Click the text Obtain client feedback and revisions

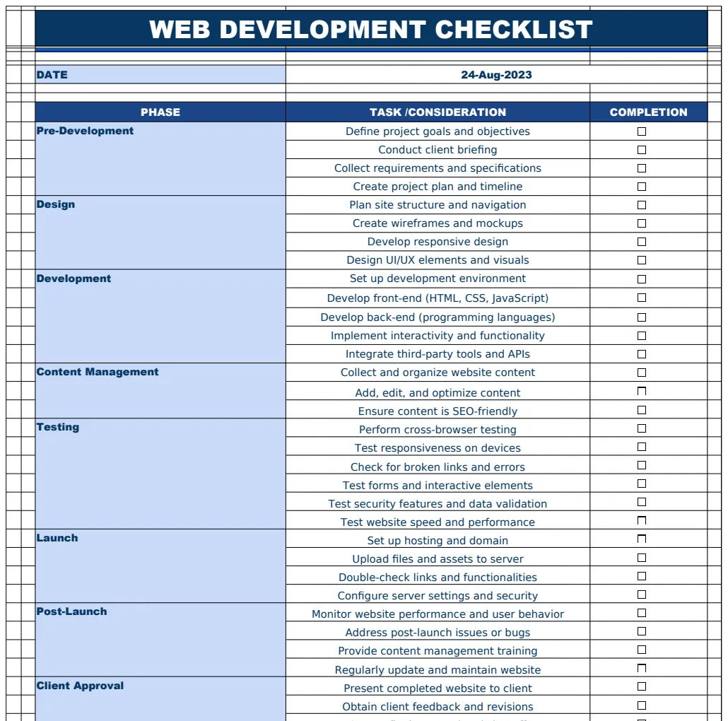pos(438,707)
